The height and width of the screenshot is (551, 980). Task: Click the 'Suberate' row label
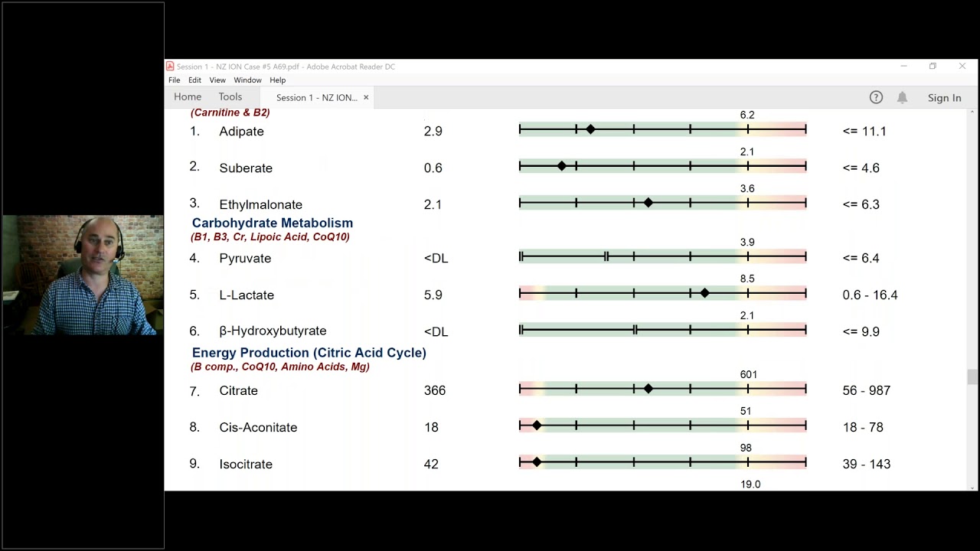pos(246,168)
